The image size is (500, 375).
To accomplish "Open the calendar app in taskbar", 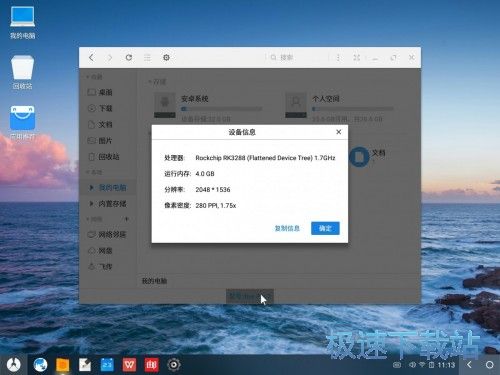I will (107, 365).
